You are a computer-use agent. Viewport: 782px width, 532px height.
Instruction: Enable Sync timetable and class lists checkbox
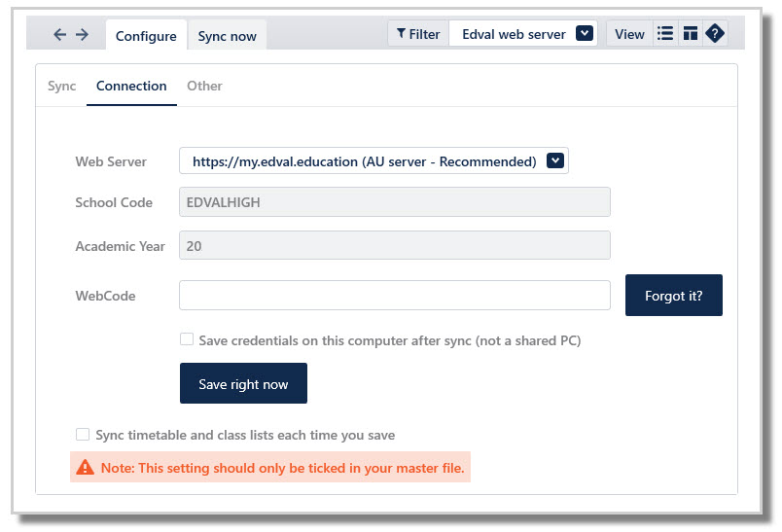83,435
